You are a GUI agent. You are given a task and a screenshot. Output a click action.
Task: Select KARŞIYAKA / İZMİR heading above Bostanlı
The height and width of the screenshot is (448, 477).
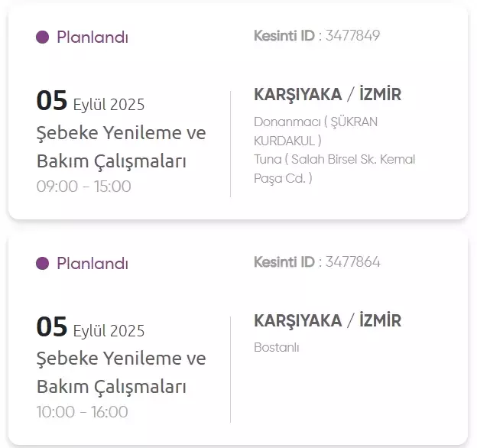point(327,321)
